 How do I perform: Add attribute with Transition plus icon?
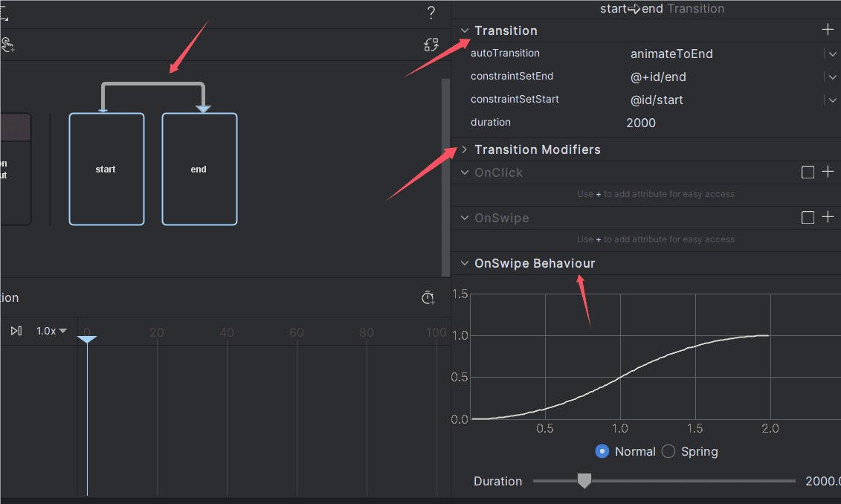tap(828, 30)
